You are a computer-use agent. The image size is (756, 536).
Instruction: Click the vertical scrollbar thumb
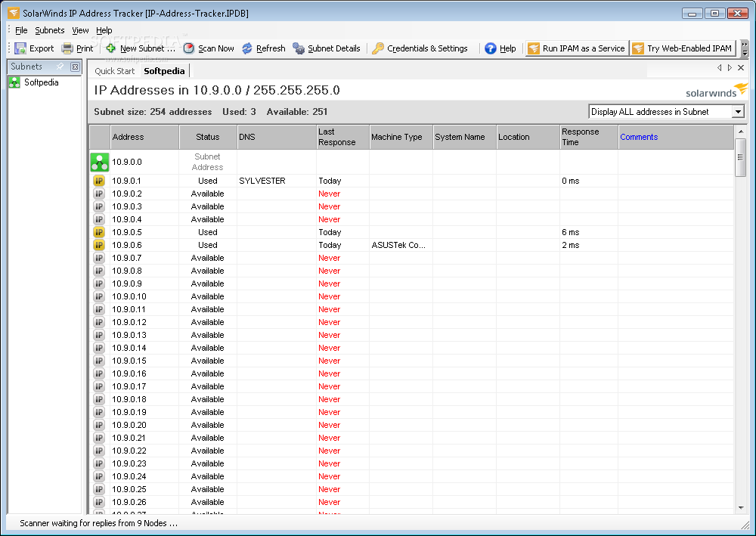741,157
